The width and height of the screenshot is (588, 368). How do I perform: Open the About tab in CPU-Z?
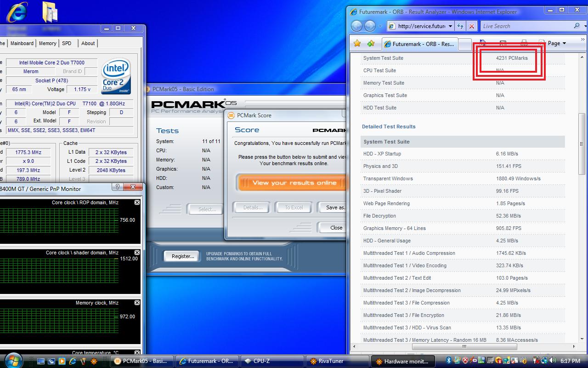click(x=88, y=43)
